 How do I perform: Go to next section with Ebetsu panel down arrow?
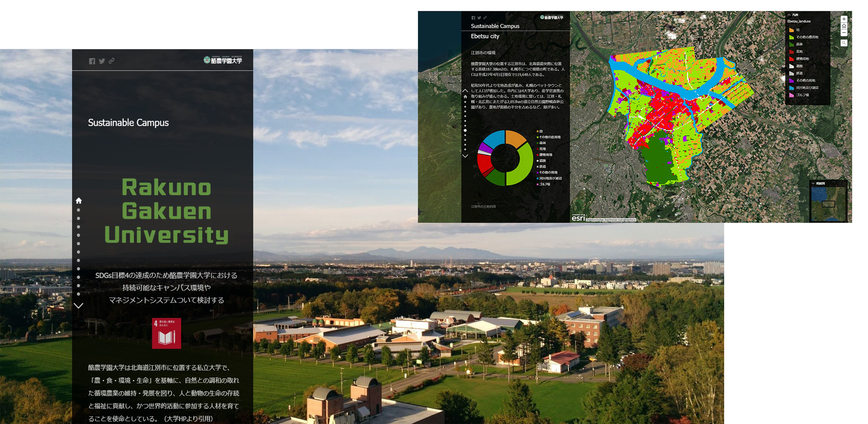tap(465, 156)
